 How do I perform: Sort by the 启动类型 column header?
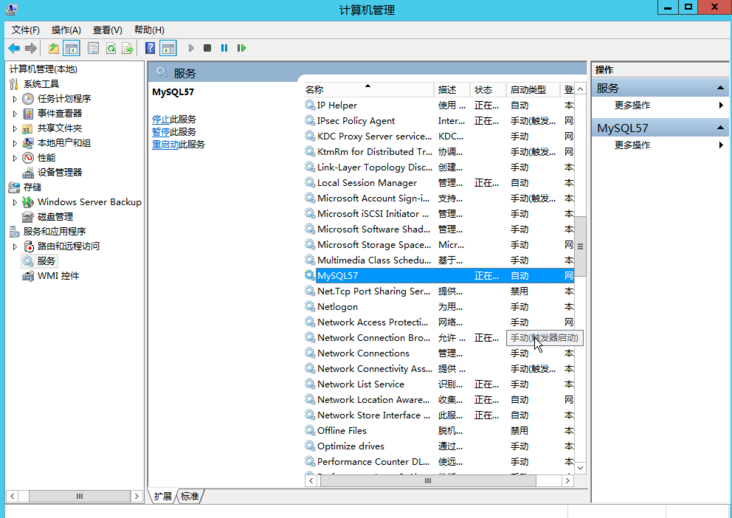[533, 90]
